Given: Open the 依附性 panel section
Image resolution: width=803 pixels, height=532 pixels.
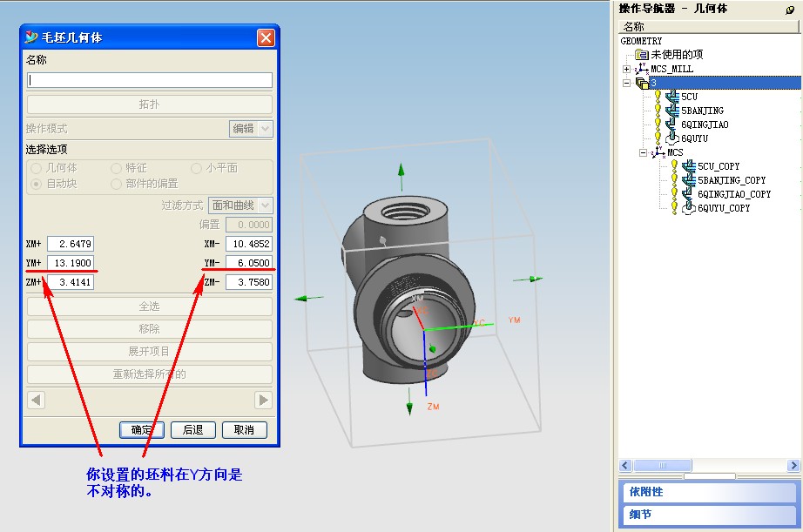Looking at the screenshot, I should [708, 492].
